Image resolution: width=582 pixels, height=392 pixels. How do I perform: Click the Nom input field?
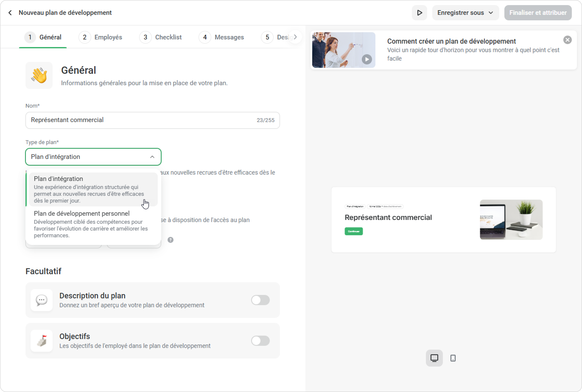[x=153, y=120]
